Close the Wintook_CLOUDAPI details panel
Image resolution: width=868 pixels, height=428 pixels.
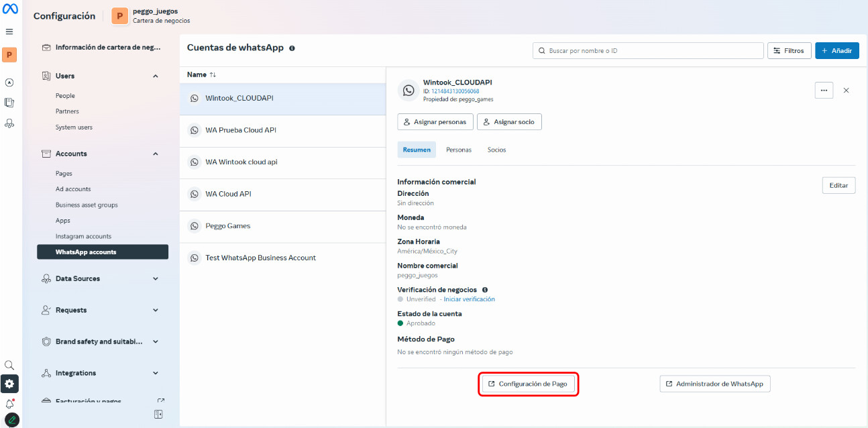(846, 91)
